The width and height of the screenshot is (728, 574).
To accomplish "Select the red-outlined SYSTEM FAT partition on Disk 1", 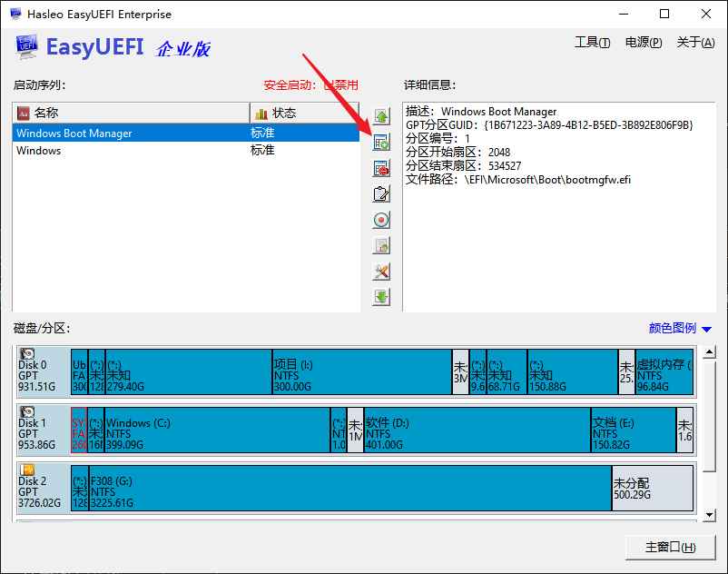I will 79,430.
